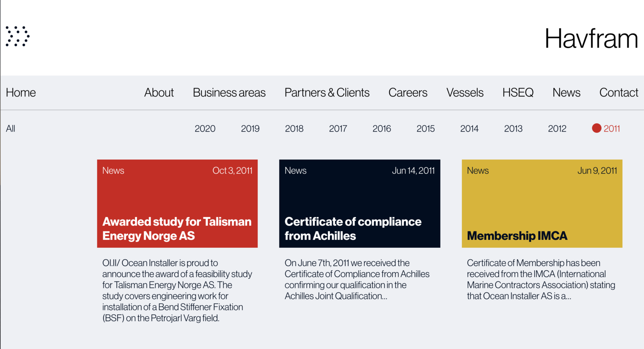Click News label on dark navy card
Image resolution: width=644 pixels, height=349 pixels.
point(296,171)
